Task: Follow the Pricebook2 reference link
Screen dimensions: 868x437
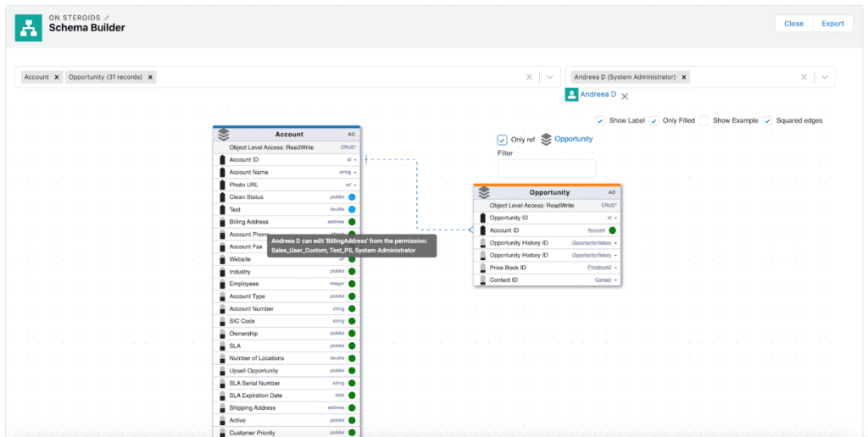Action: pyautogui.click(x=599, y=268)
